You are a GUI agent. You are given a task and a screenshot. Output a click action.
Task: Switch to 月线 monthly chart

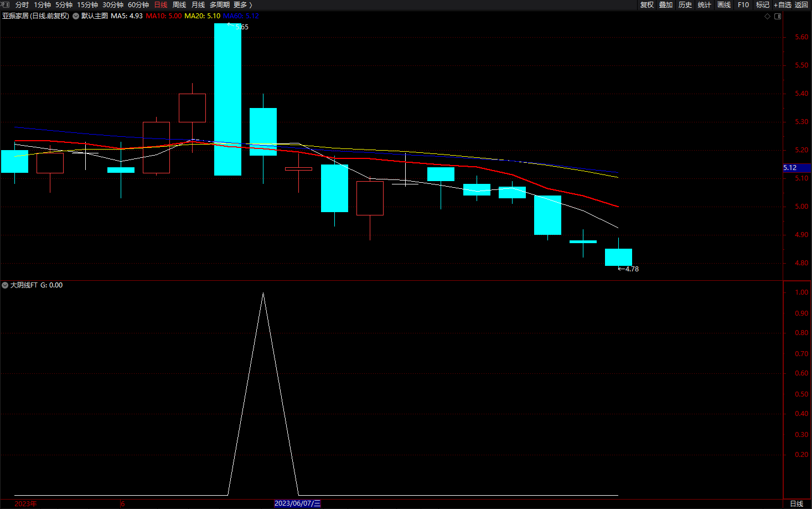(x=198, y=5)
